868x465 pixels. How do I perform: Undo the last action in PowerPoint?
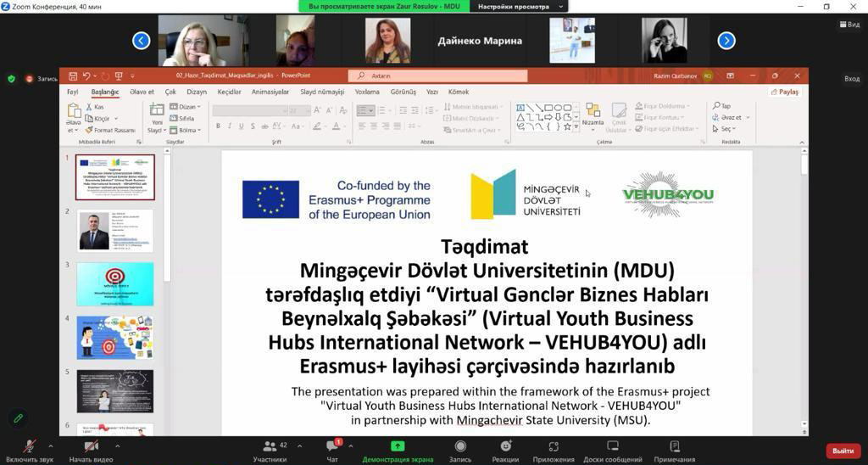coord(86,76)
